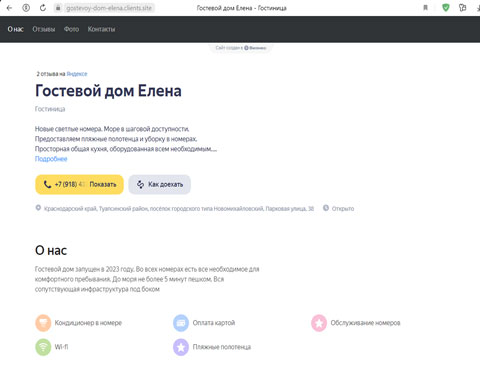Click the blue Оплата картой icon
The width and height of the screenshot is (480, 384).
pyautogui.click(x=181, y=323)
